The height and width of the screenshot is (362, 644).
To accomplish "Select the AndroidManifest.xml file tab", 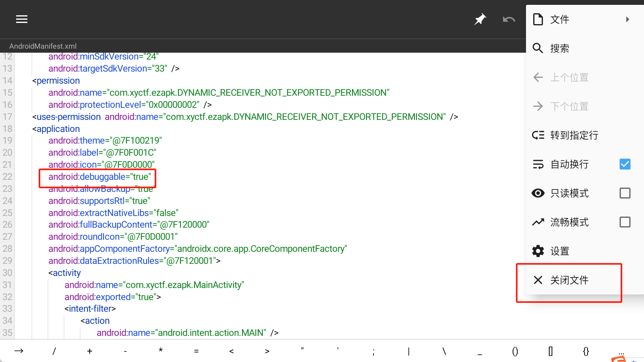I will pyautogui.click(x=43, y=46).
